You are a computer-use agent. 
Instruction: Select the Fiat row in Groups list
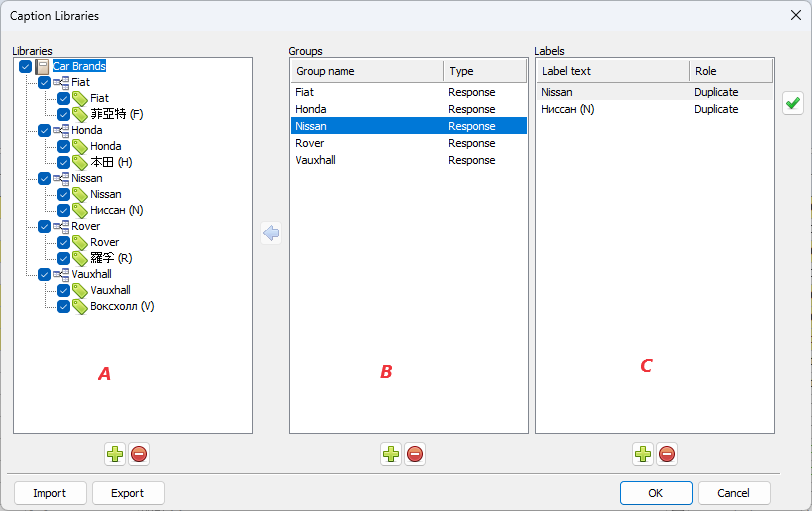pos(409,92)
